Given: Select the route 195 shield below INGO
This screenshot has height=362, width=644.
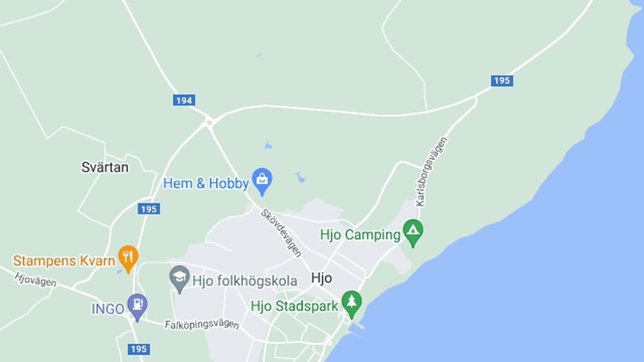Looking at the screenshot, I should 138,349.
